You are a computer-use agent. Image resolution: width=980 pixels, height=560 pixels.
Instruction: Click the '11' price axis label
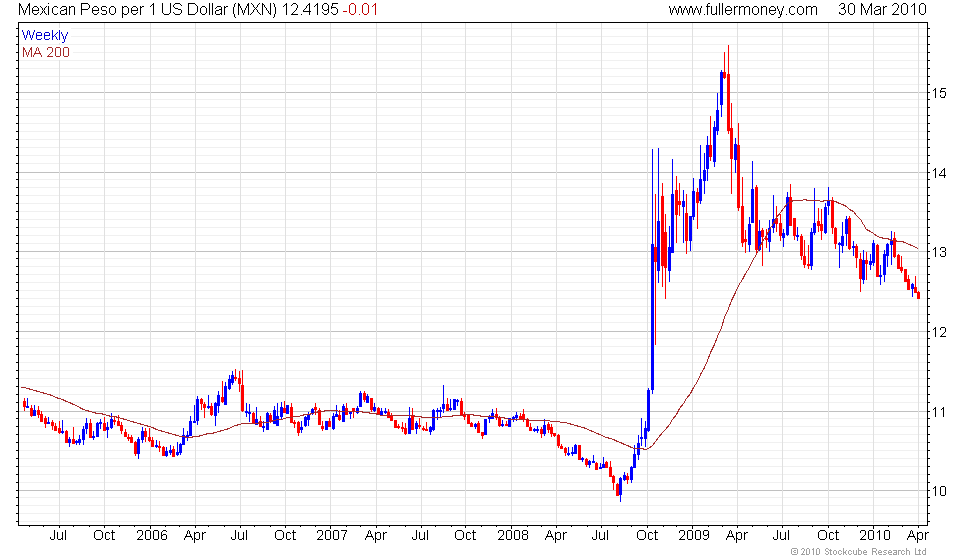click(x=939, y=412)
